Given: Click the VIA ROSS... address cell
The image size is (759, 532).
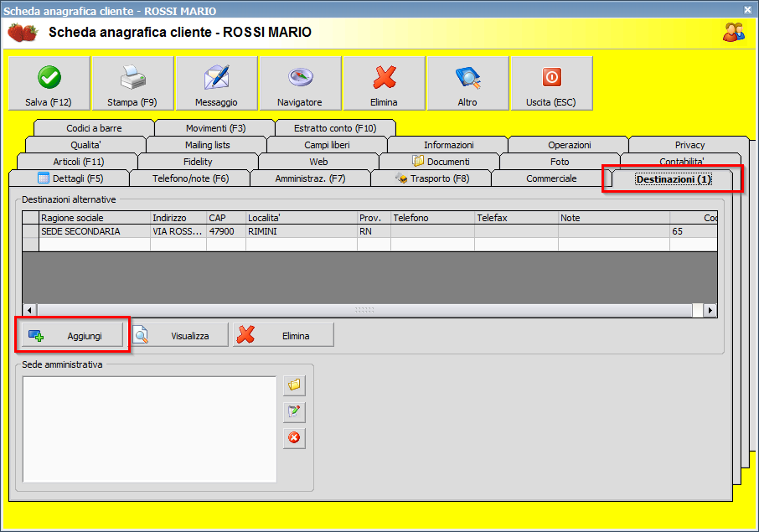Looking at the screenshot, I should (x=178, y=231).
